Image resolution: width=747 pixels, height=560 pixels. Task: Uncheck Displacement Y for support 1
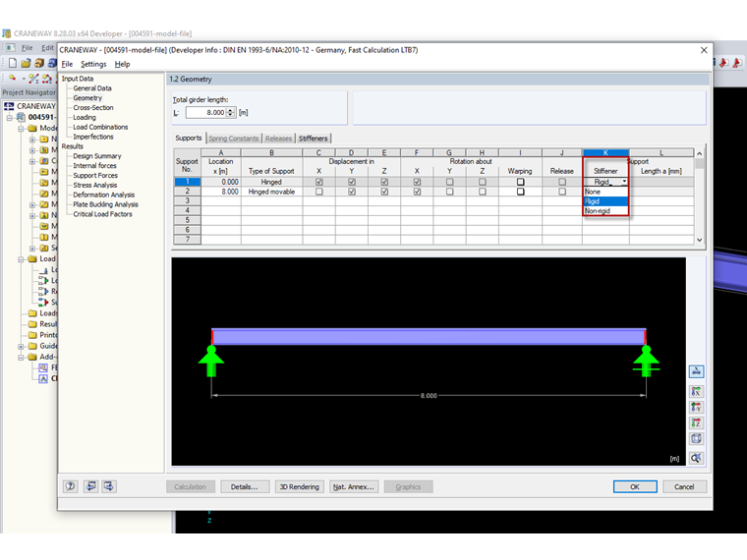click(352, 182)
